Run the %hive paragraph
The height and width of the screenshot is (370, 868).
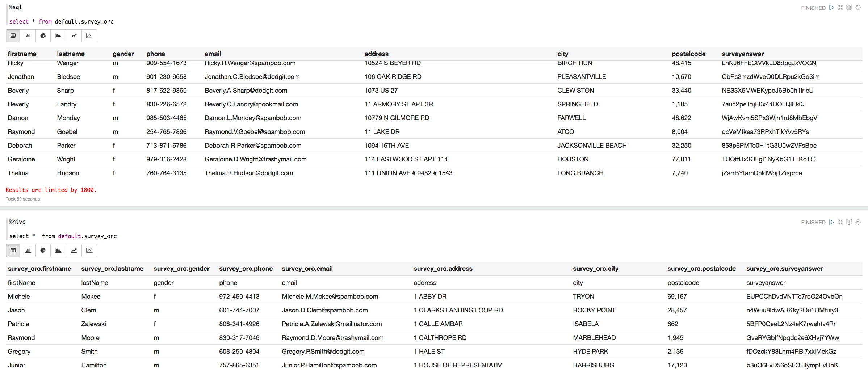point(832,222)
